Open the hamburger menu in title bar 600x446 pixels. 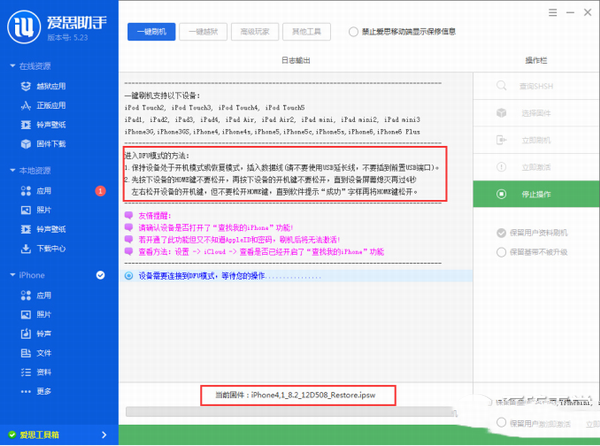[553, 13]
